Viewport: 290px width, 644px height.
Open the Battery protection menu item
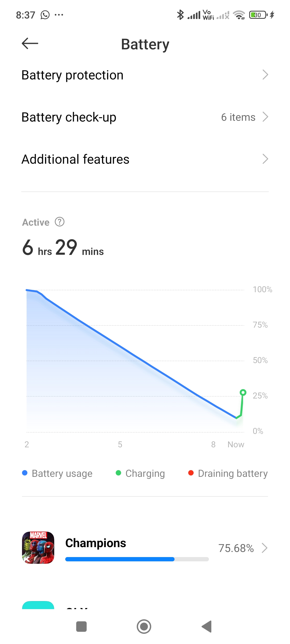coord(145,75)
